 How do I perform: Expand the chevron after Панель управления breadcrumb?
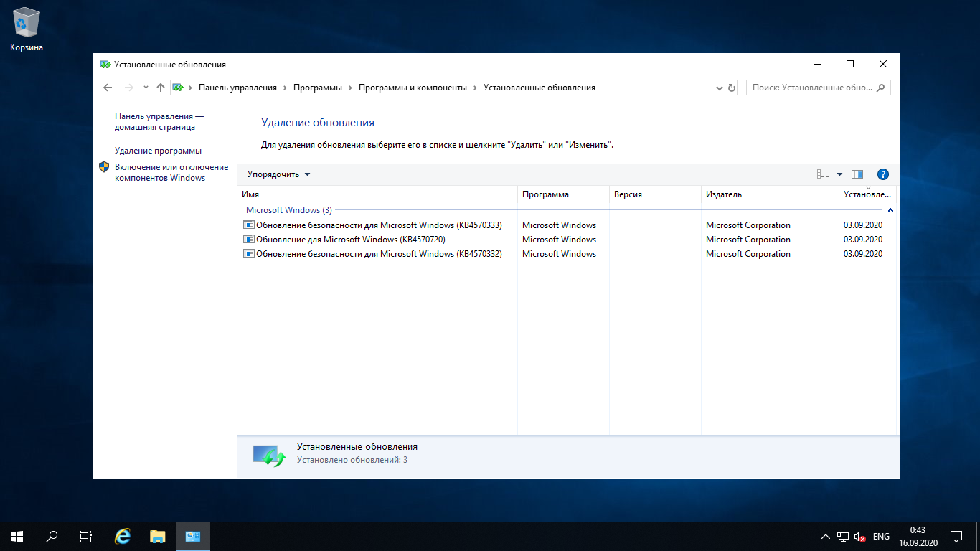tap(285, 88)
